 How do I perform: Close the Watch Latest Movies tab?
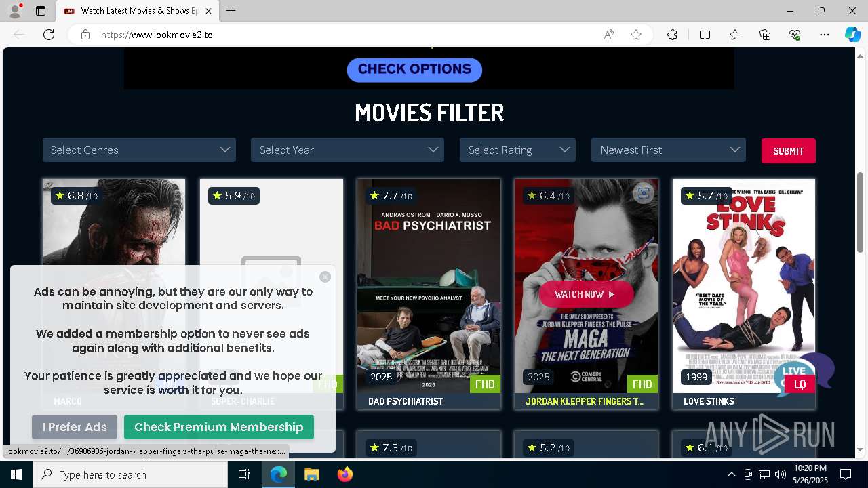[208, 11]
